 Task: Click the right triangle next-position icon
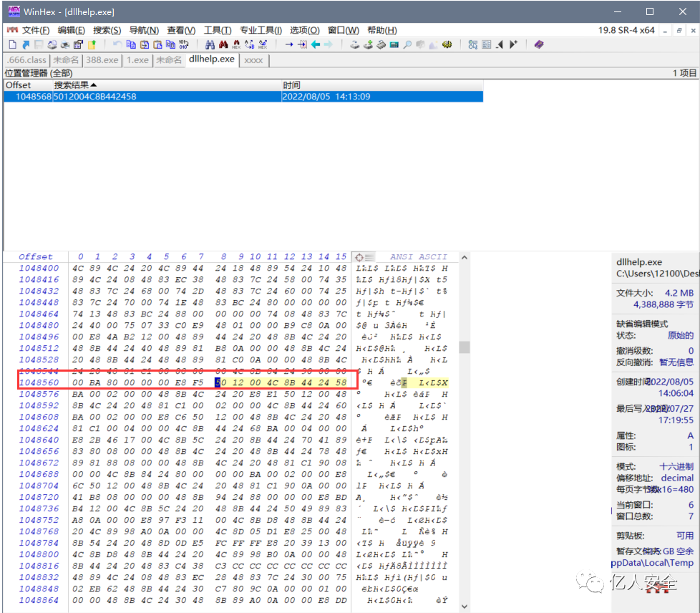513,44
